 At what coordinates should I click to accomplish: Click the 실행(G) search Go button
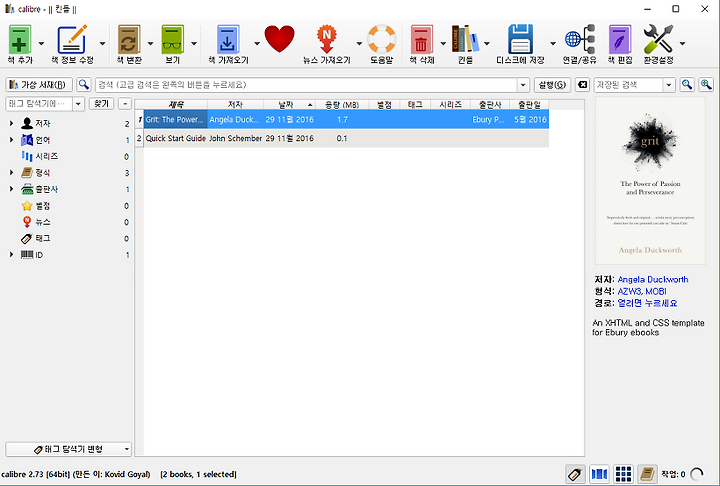[x=552, y=85]
